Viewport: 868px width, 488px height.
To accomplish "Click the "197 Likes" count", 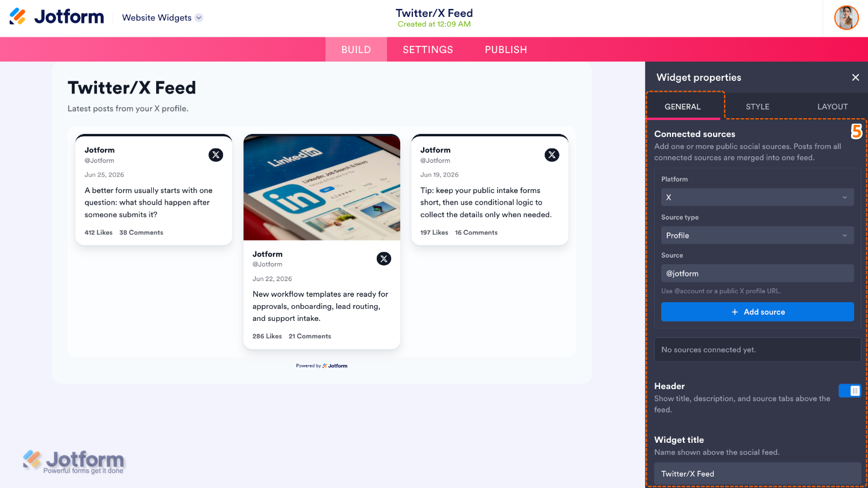I will 434,232.
